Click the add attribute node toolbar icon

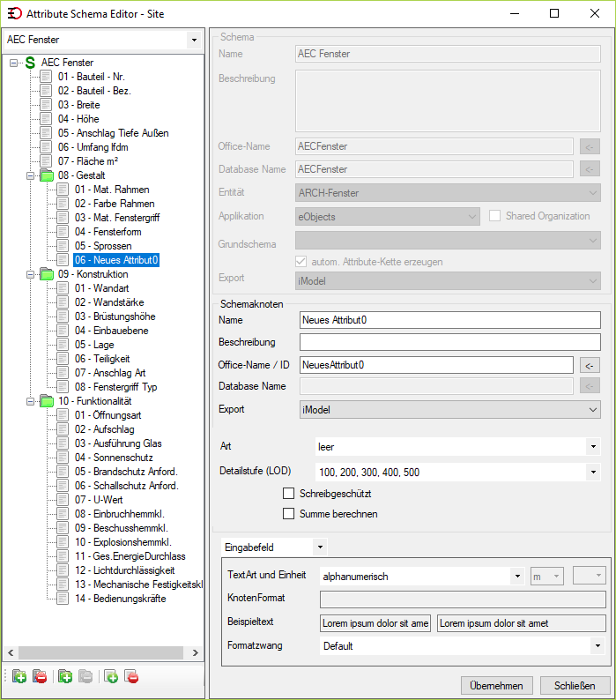(x=111, y=677)
